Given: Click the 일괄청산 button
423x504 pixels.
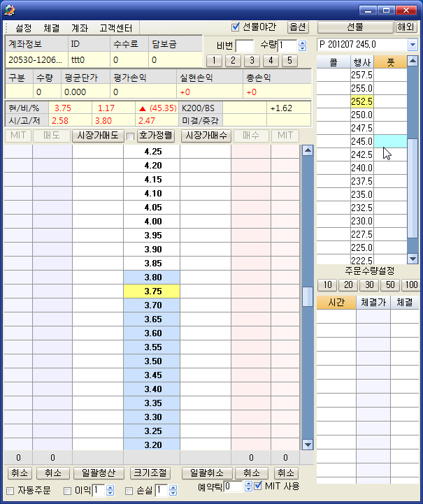Looking at the screenshot, I should (99, 473).
